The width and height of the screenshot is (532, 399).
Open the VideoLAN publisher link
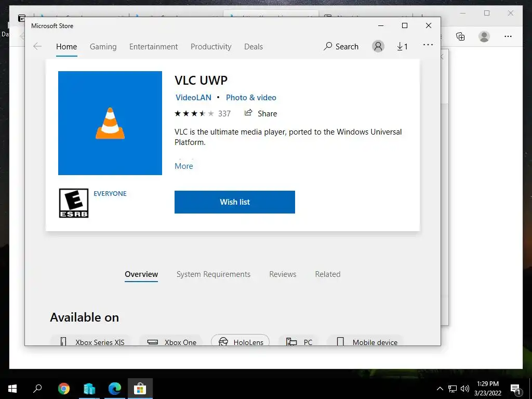tap(193, 97)
